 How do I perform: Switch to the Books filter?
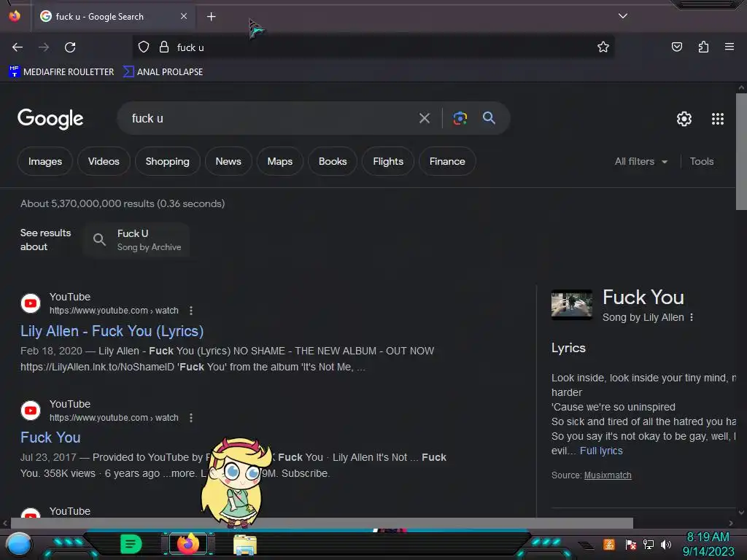point(333,161)
